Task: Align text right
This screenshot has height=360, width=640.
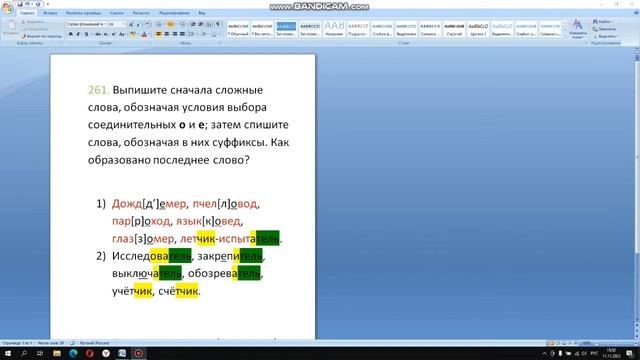Action: click(x=175, y=34)
